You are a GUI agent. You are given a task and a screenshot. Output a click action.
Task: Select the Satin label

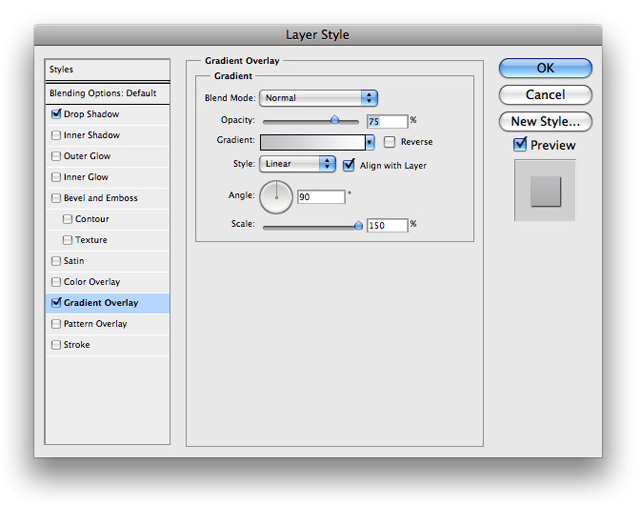[x=74, y=260]
